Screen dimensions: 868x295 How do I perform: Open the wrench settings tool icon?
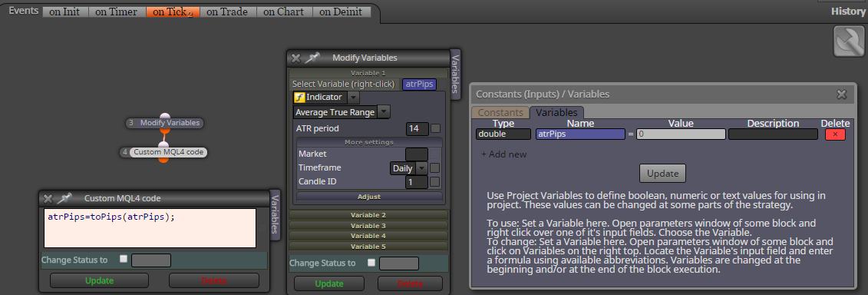click(x=849, y=41)
